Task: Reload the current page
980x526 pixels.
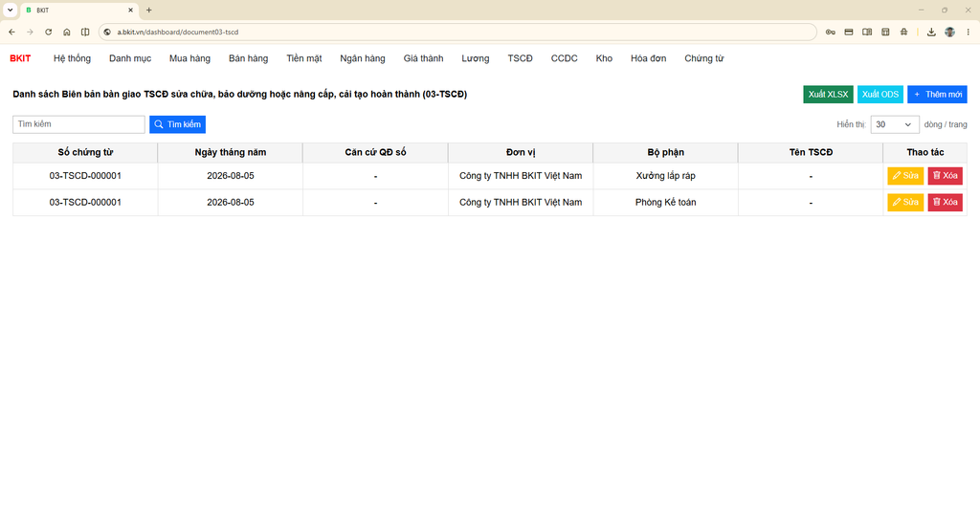Action: coord(48,32)
